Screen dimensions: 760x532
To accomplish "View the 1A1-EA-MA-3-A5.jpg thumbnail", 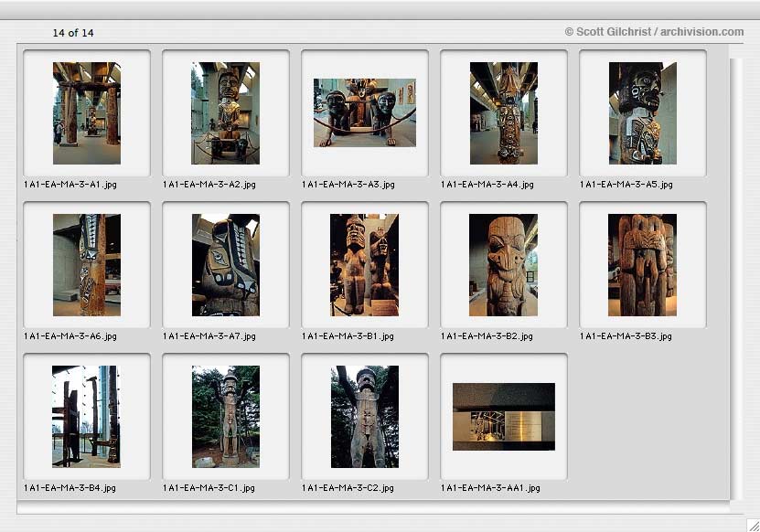I will point(643,113).
